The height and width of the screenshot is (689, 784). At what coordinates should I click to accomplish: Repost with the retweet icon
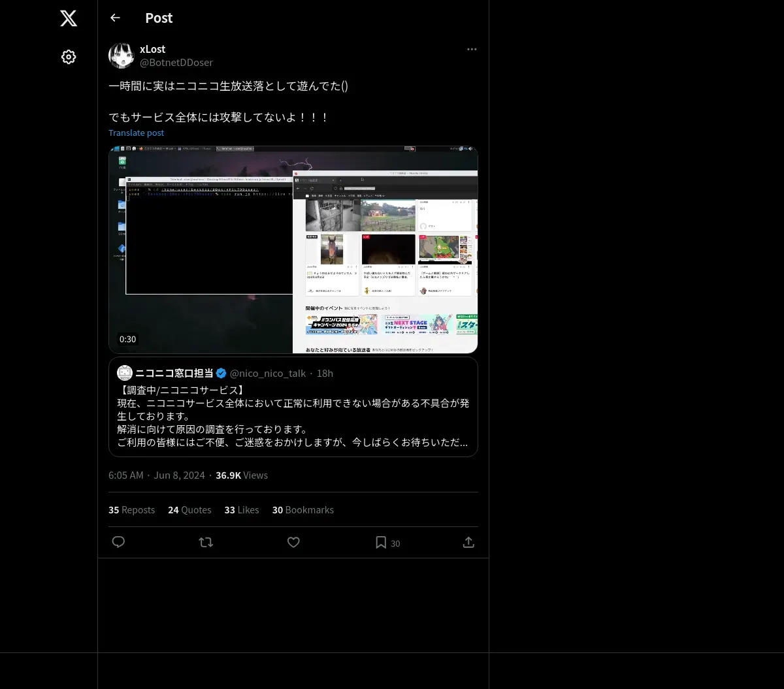[206, 542]
